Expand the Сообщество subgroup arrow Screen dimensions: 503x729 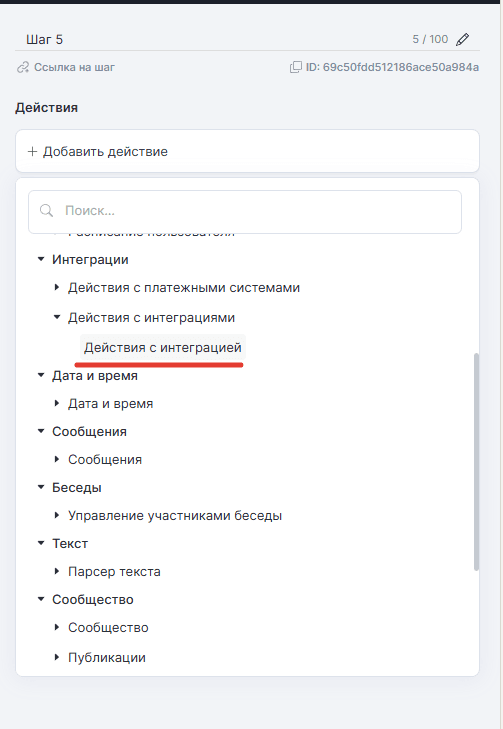coord(57,627)
